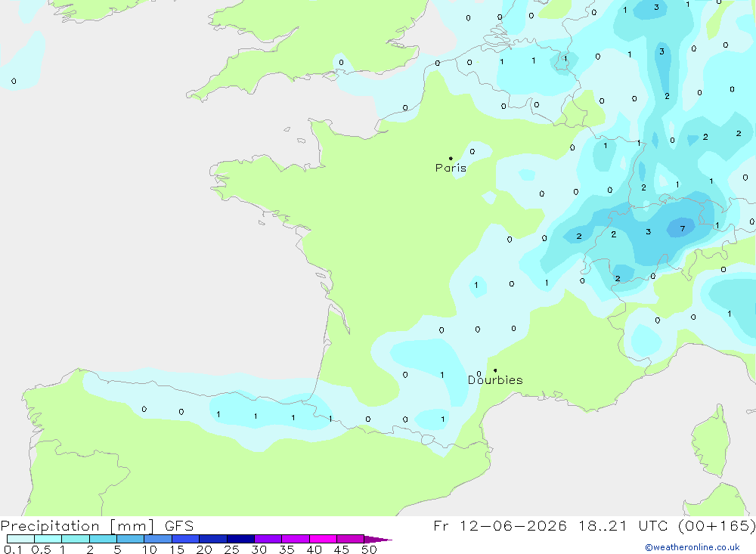
Task: Click the legend scale label 10
Action: tap(149, 549)
